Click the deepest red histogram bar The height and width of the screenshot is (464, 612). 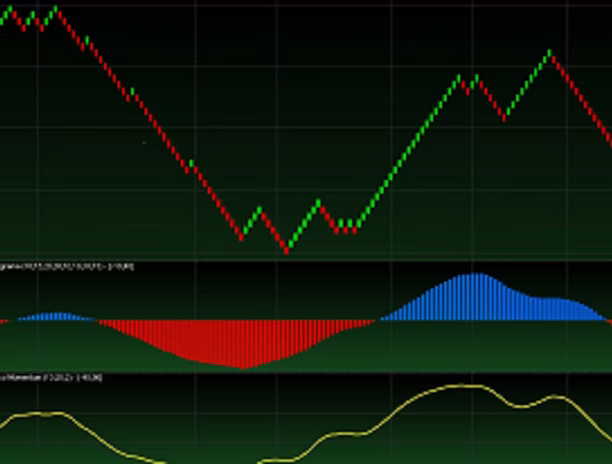click(x=242, y=344)
